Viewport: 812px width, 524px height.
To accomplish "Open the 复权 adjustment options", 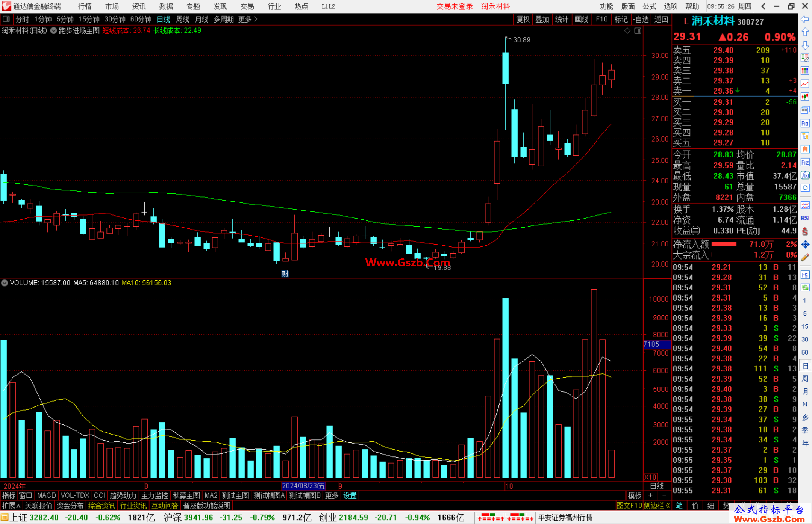I will [x=523, y=19].
